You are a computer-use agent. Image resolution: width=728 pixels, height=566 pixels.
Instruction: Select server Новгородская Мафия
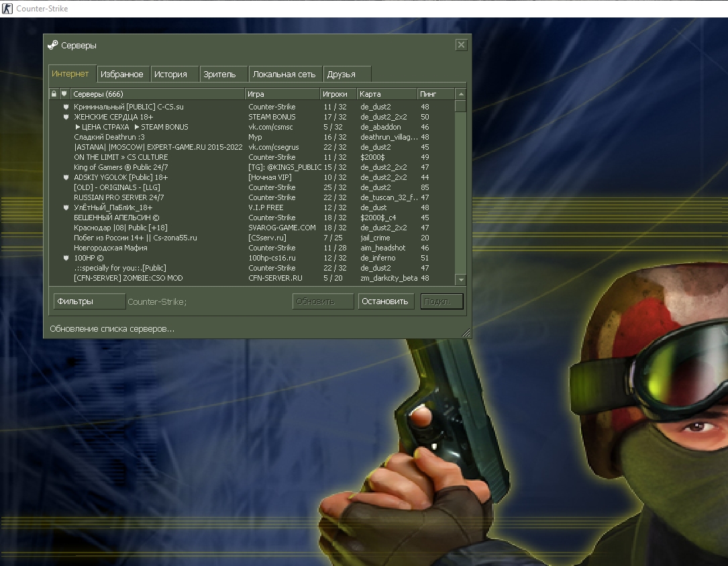coord(252,248)
